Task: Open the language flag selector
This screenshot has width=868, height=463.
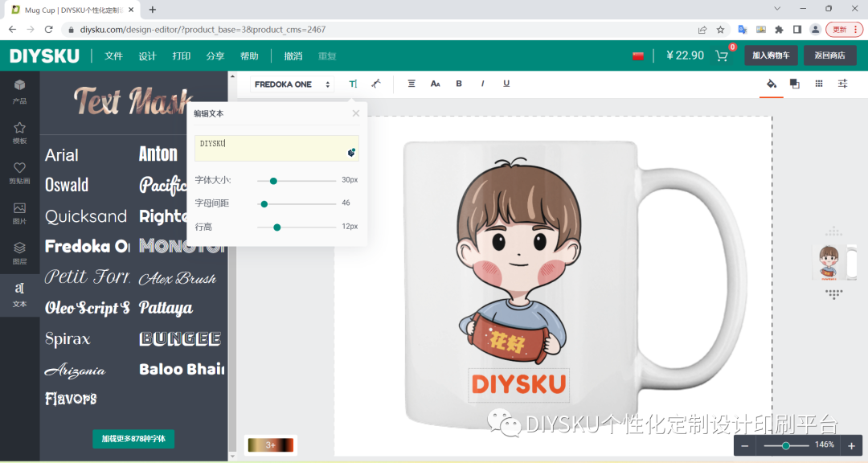Action: tap(637, 56)
